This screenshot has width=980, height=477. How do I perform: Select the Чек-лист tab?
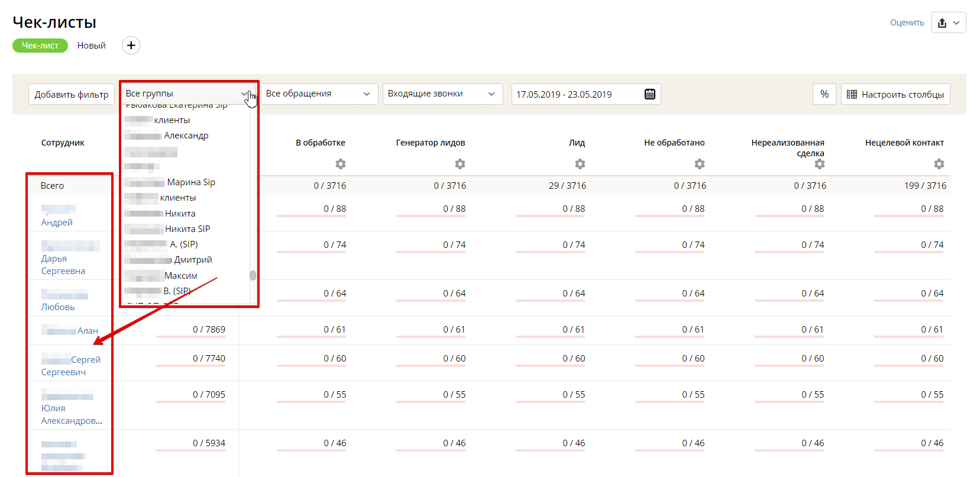pyautogui.click(x=40, y=46)
